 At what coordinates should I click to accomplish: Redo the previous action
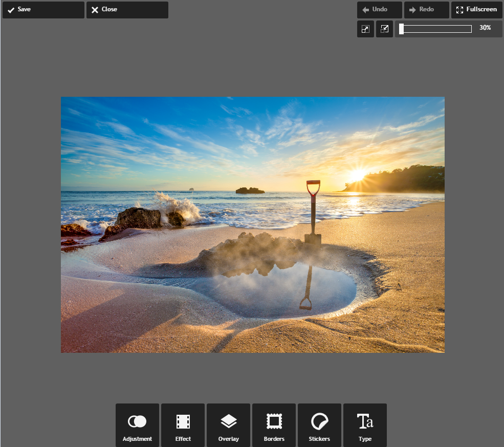click(426, 10)
